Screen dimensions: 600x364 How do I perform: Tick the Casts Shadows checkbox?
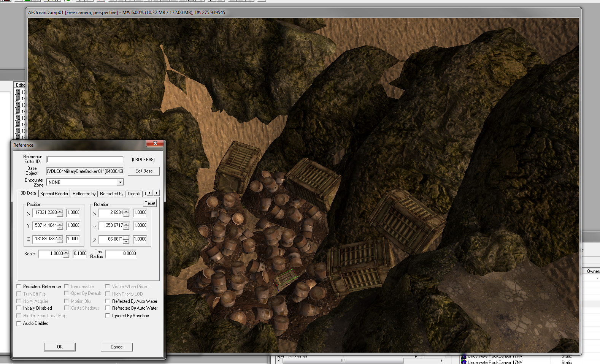67,308
